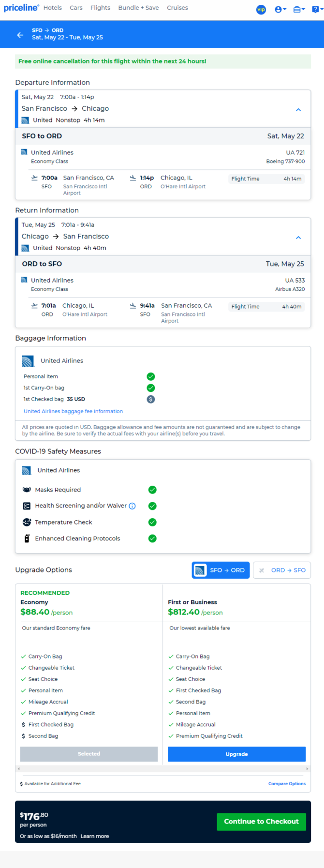The height and width of the screenshot is (868, 324).
Task: Open the Compare Options link
Action: tap(287, 784)
